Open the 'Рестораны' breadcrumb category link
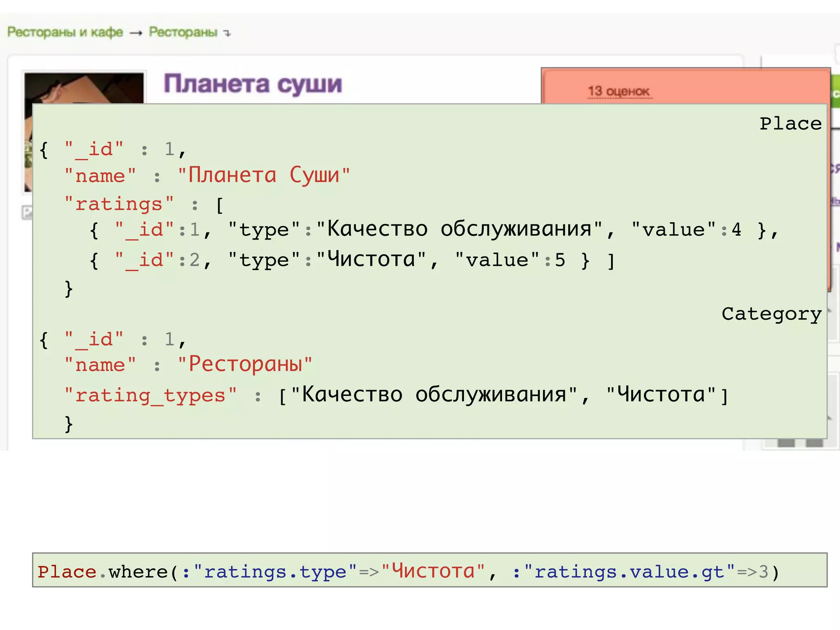 click(183, 32)
